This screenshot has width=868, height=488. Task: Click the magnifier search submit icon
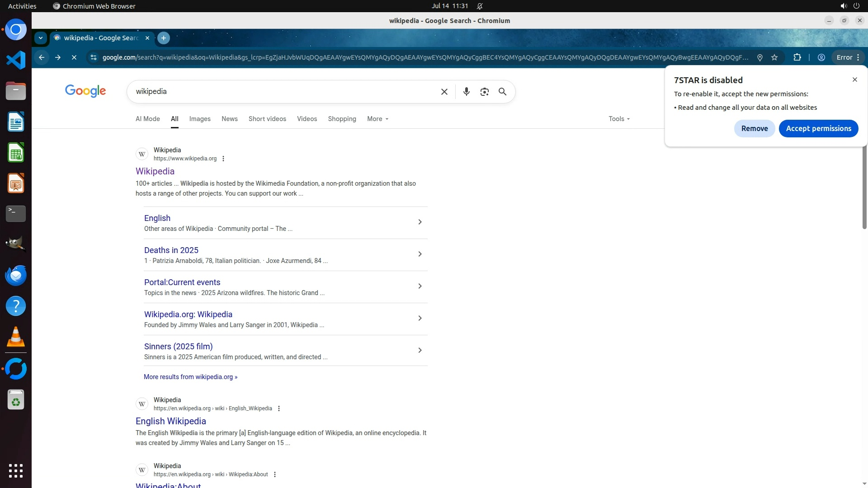click(x=502, y=92)
